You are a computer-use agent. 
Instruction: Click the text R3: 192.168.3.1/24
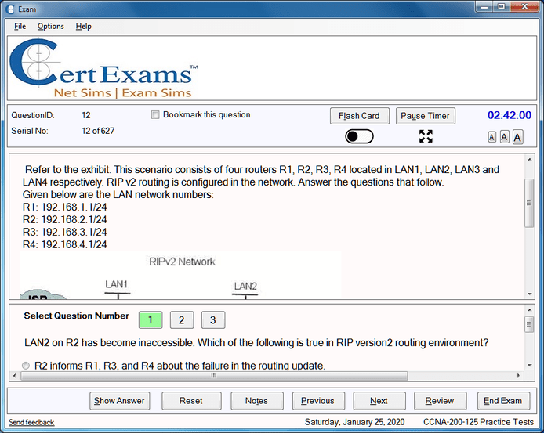click(65, 232)
